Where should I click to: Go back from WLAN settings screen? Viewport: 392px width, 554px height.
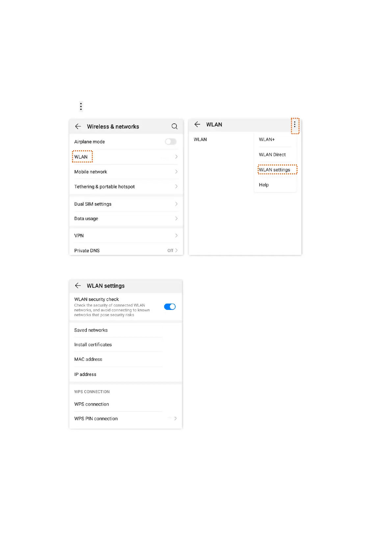pyautogui.click(x=78, y=286)
